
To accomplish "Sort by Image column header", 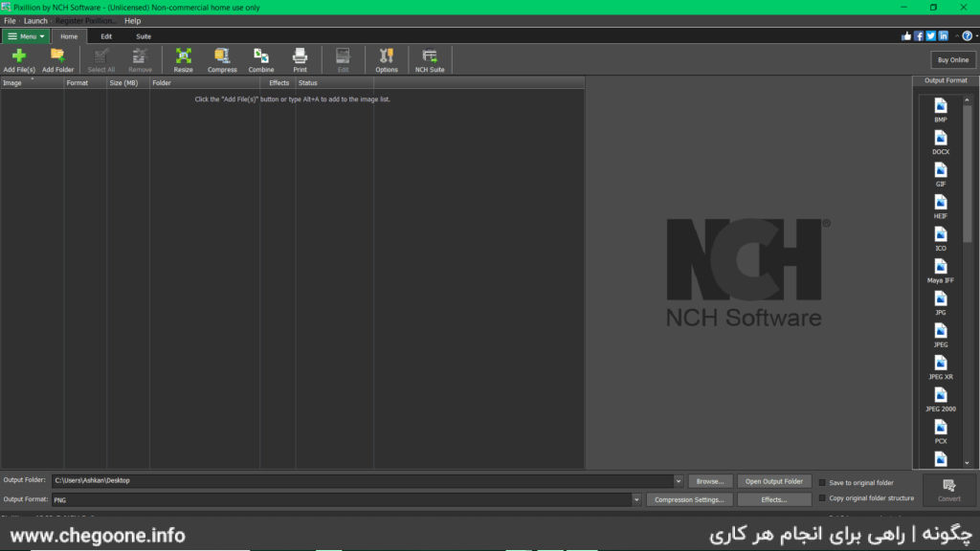I will pos(32,82).
